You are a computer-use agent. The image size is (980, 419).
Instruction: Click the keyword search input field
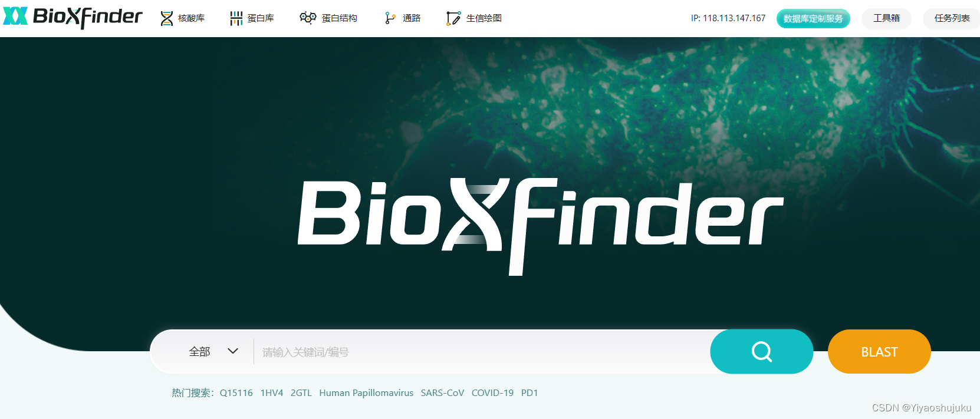pyautogui.click(x=482, y=352)
